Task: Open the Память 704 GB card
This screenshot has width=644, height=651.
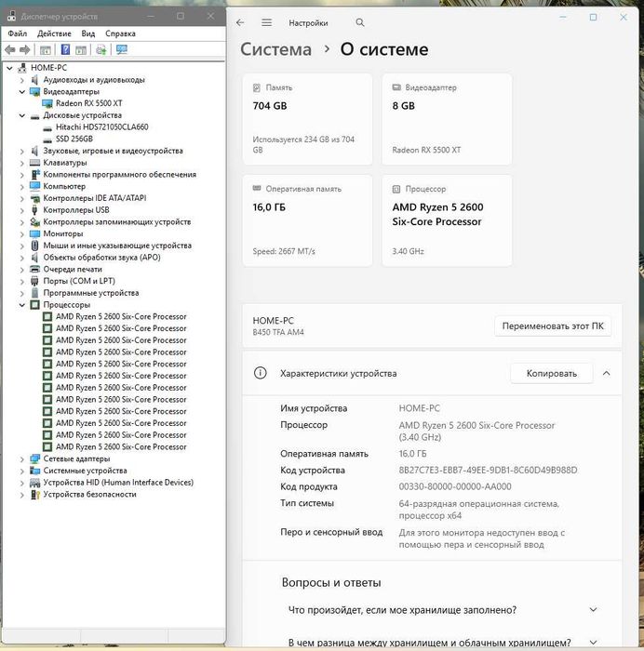Action: tap(307, 119)
